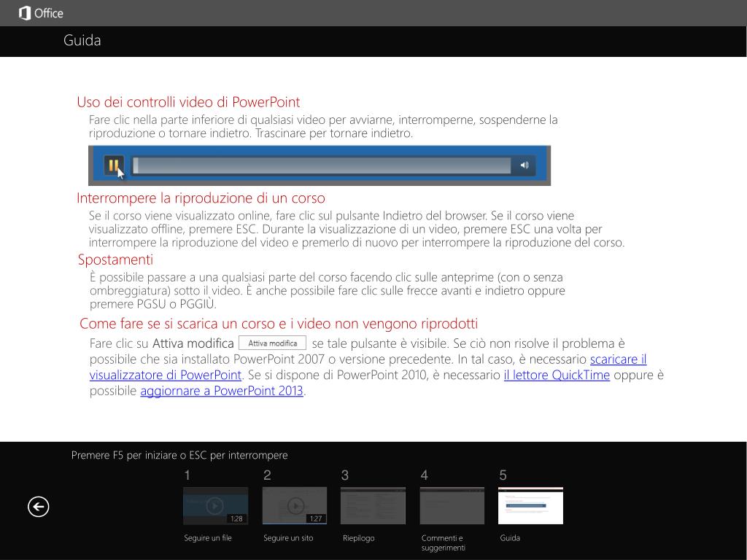Open slide 1 thumbnail Seguire un file

[215, 506]
